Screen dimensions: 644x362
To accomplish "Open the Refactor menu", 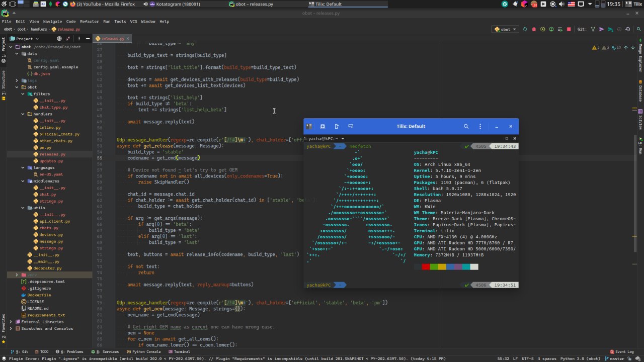I will tap(90, 22).
